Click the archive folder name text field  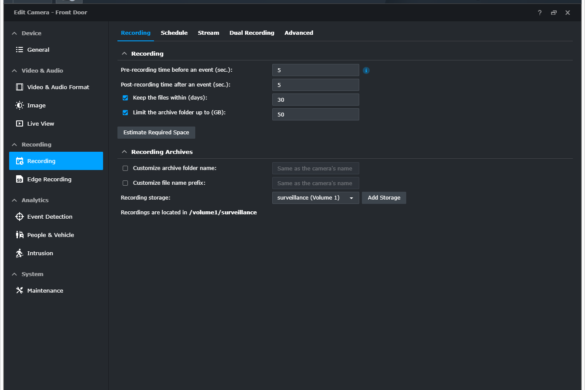315,168
